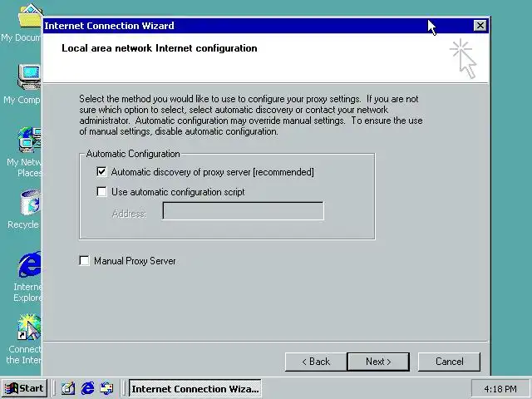Screen dimensions: 532x399
Task: Close the wizard with the X button
Action: click(480, 26)
